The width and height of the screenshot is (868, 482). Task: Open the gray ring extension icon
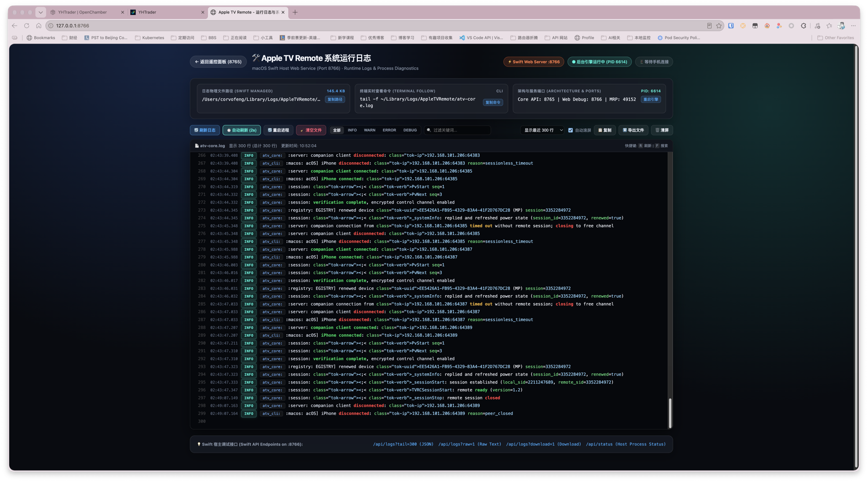[x=791, y=26]
